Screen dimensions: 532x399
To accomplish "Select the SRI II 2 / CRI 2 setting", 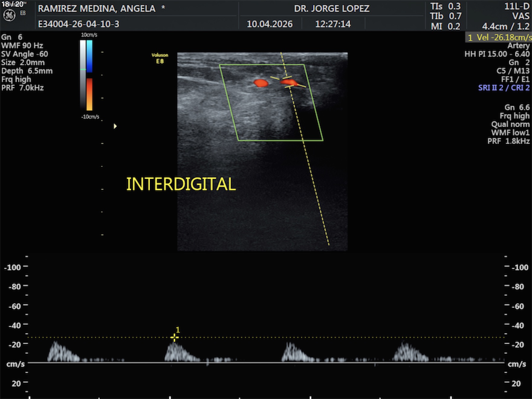I will (504, 88).
